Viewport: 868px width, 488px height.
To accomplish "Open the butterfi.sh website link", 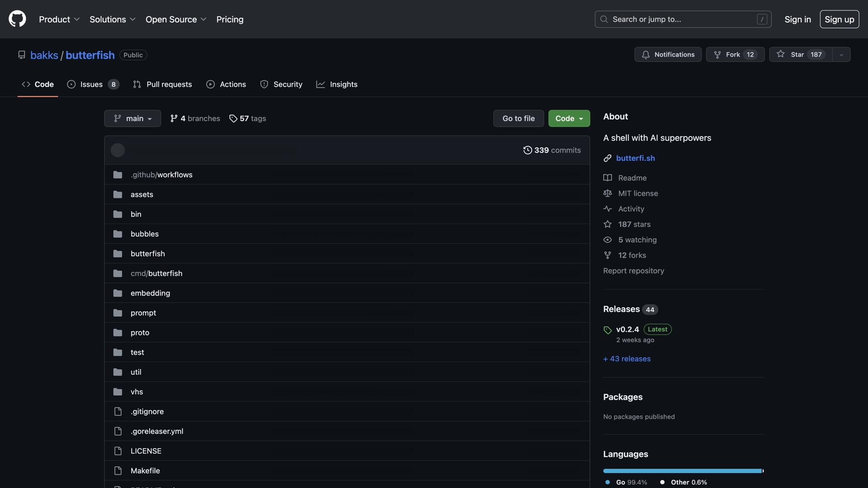I will [x=635, y=158].
